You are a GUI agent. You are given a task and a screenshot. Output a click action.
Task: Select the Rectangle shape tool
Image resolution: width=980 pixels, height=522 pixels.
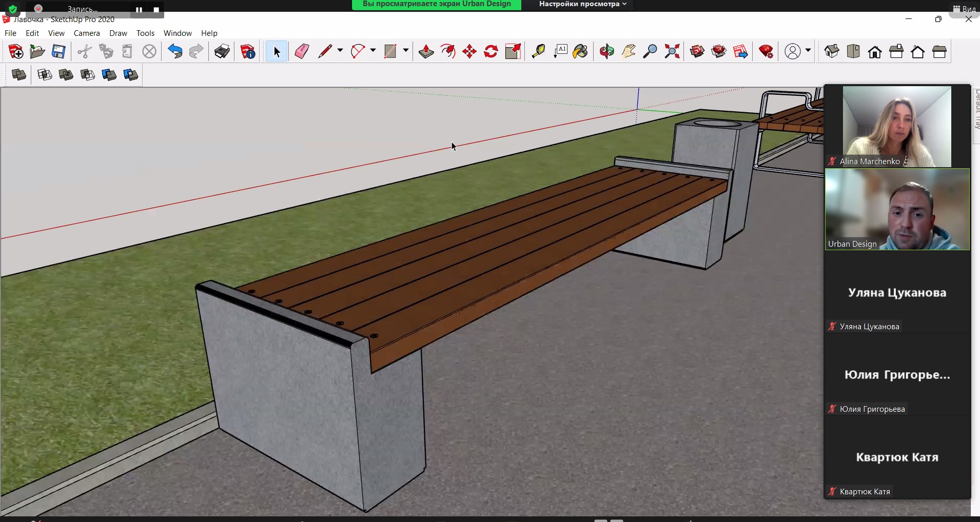tap(390, 51)
